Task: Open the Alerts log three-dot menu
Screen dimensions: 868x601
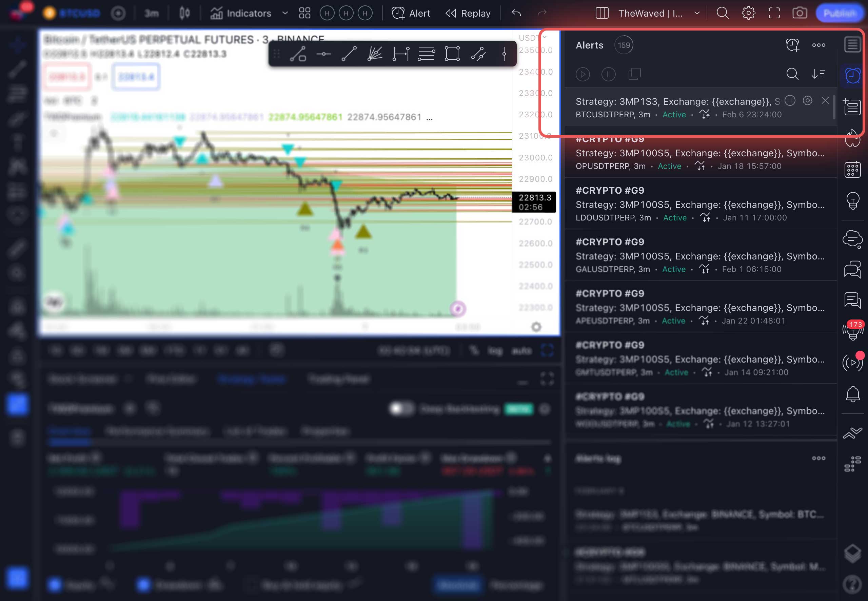Action: (x=819, y=458)
